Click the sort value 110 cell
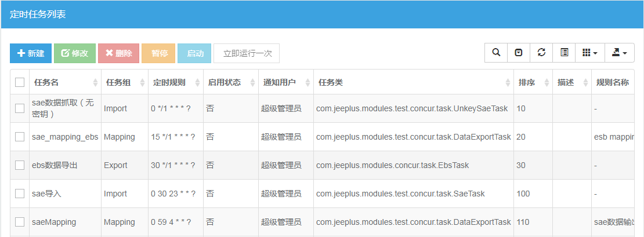 pos(533,222)
